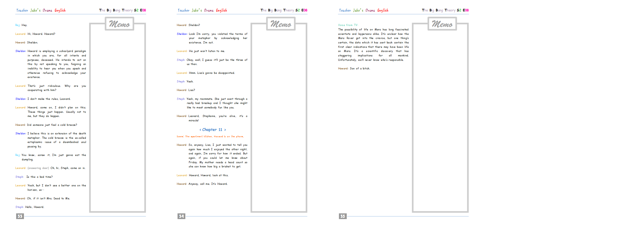The image size is (644, 230).
Task: Click 'The Big Bang Theory S2 E08' header on page 33
Action: 122,10
